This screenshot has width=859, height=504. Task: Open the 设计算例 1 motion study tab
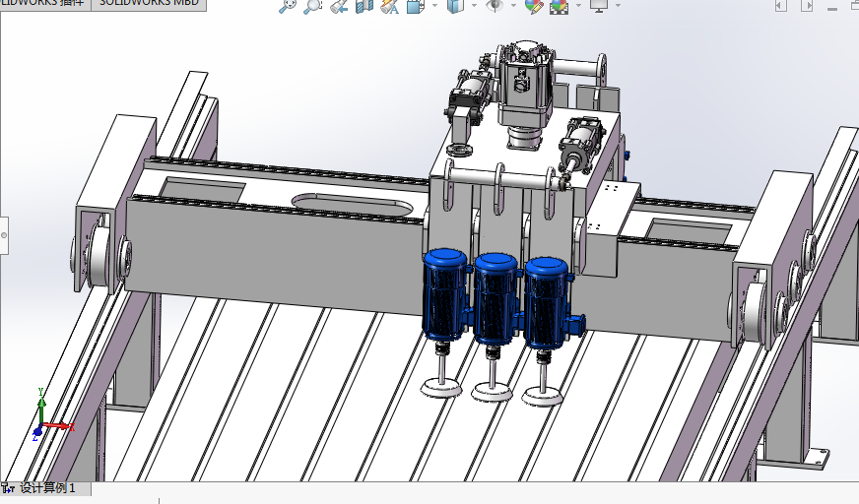coord(46,488)
